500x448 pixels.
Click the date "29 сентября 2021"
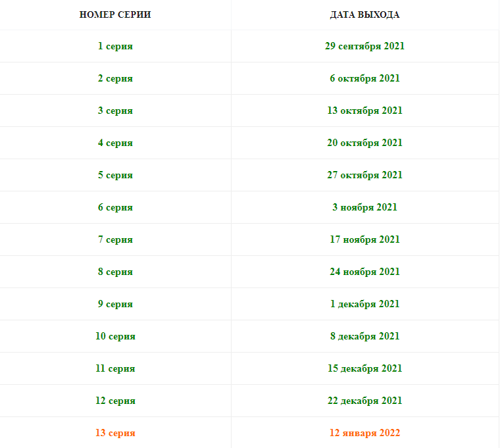pos(364,46)
